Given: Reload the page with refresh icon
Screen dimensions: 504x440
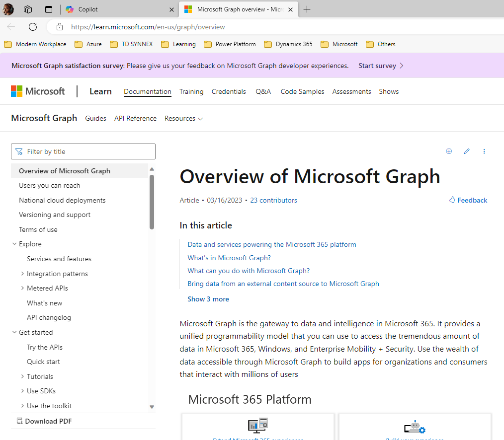Looking at the screenshot, I should [x=33, y=27].
